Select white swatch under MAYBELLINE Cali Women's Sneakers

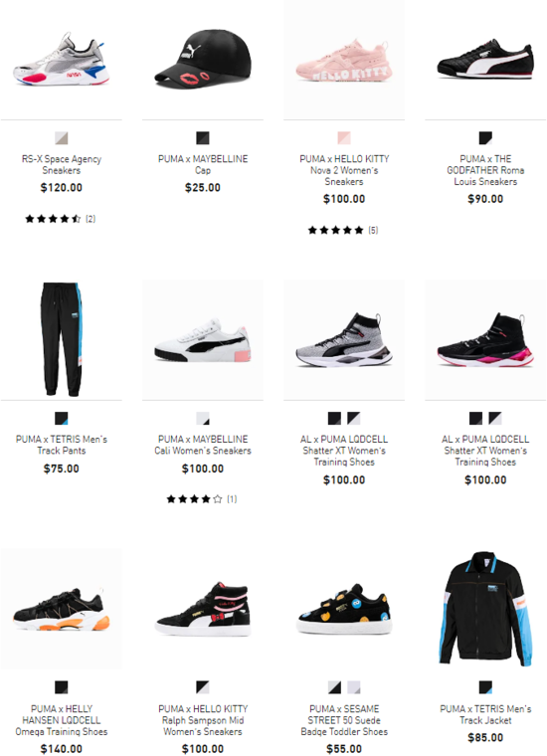[203, 418]
